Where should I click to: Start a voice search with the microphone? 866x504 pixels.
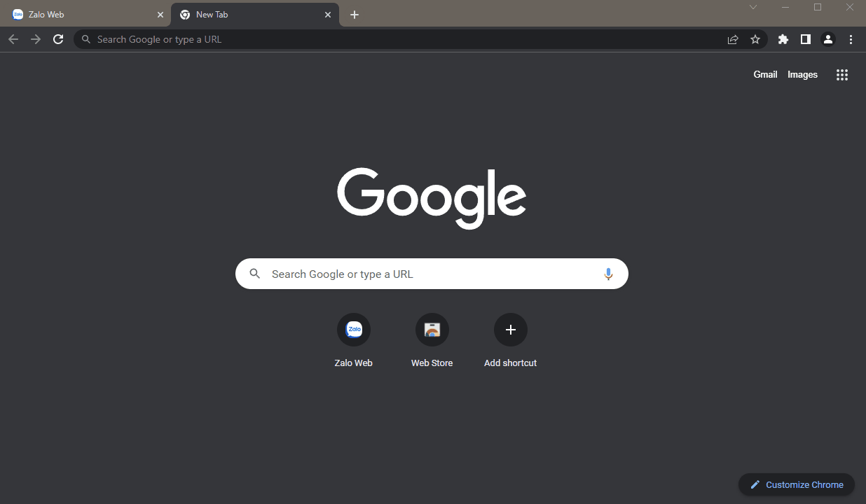(608, 274)
